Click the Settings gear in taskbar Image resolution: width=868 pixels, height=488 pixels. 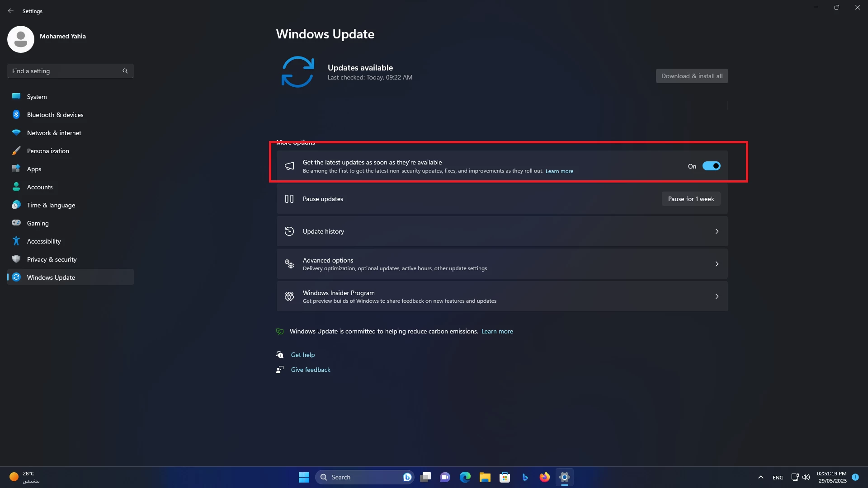(565, 477)
